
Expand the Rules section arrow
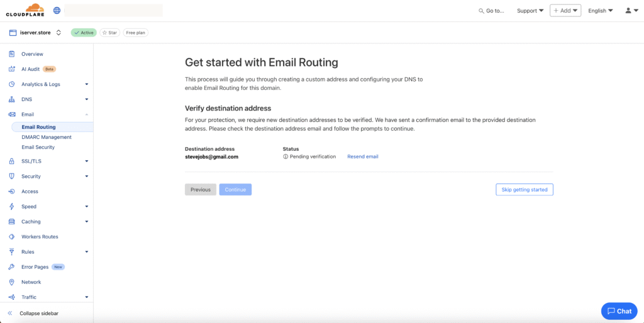[x=87, y=252]
